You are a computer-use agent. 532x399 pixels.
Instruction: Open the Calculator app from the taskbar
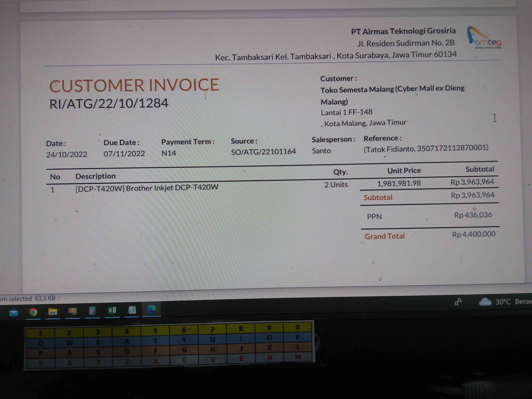92,311
